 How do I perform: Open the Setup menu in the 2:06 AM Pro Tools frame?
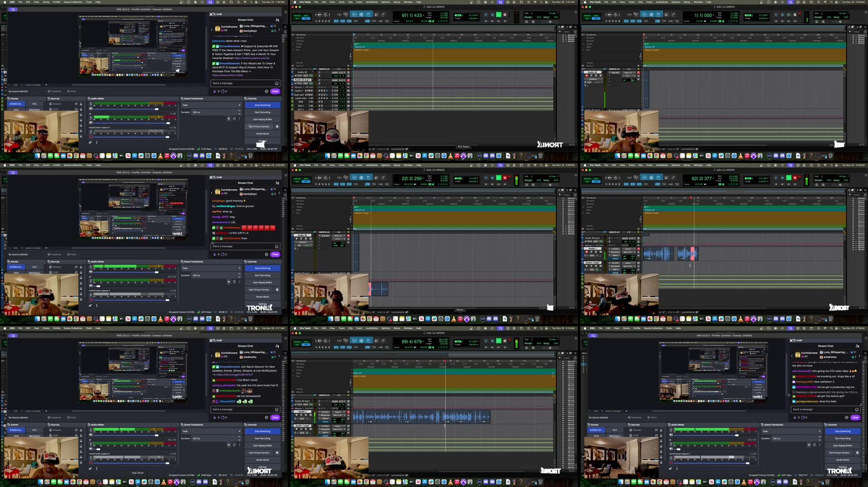tap(397, 165)
